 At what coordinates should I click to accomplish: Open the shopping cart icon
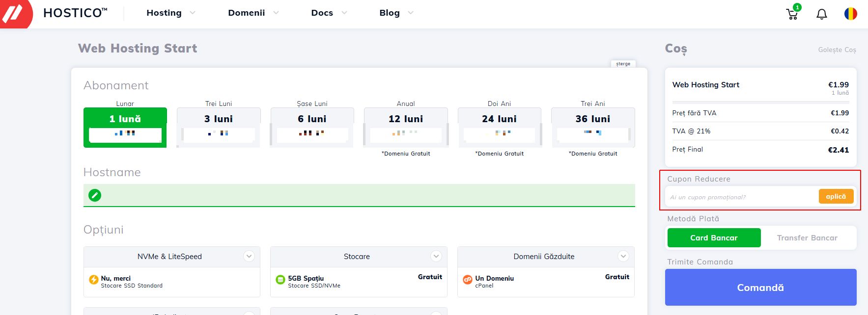pos(792,13)
